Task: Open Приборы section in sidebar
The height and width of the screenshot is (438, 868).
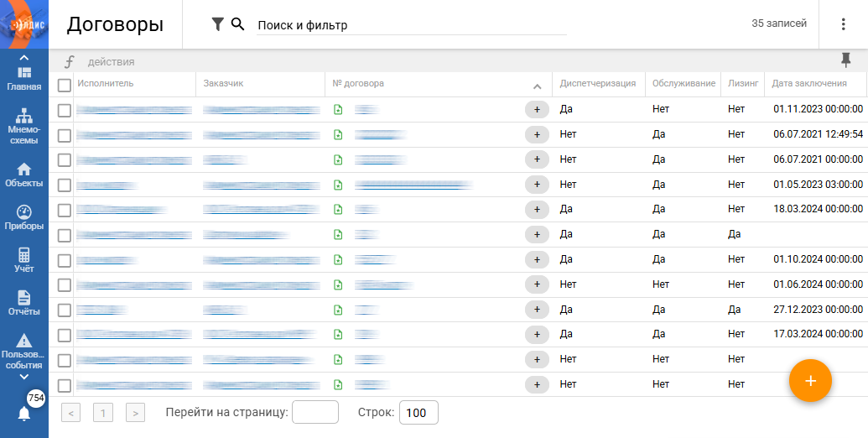Action: click(24, 217)
